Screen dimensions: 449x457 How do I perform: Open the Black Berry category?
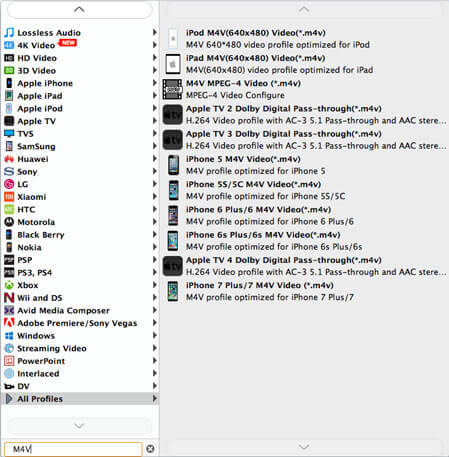(x=80, y=235)
